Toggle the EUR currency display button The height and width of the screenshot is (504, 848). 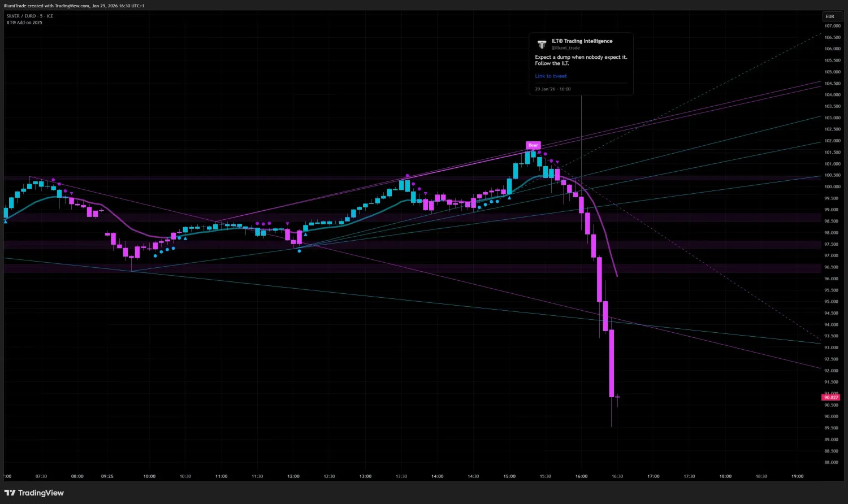tap(830, 16)
